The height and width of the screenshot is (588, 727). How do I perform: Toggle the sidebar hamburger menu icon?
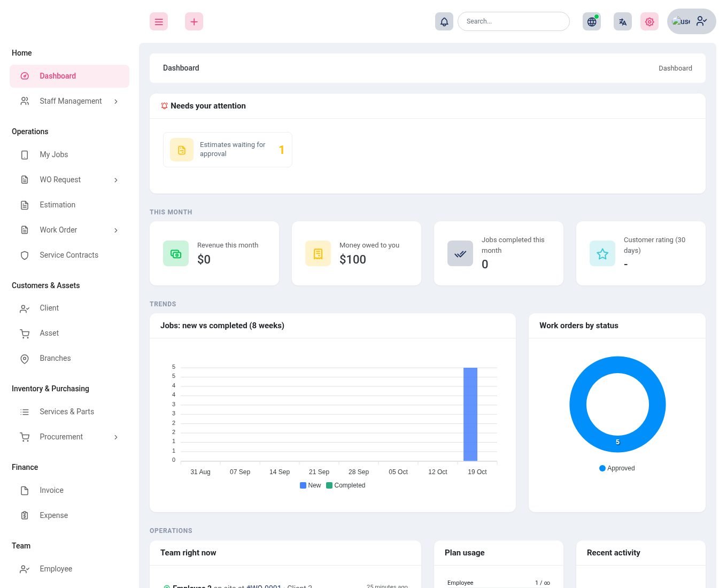159,21
